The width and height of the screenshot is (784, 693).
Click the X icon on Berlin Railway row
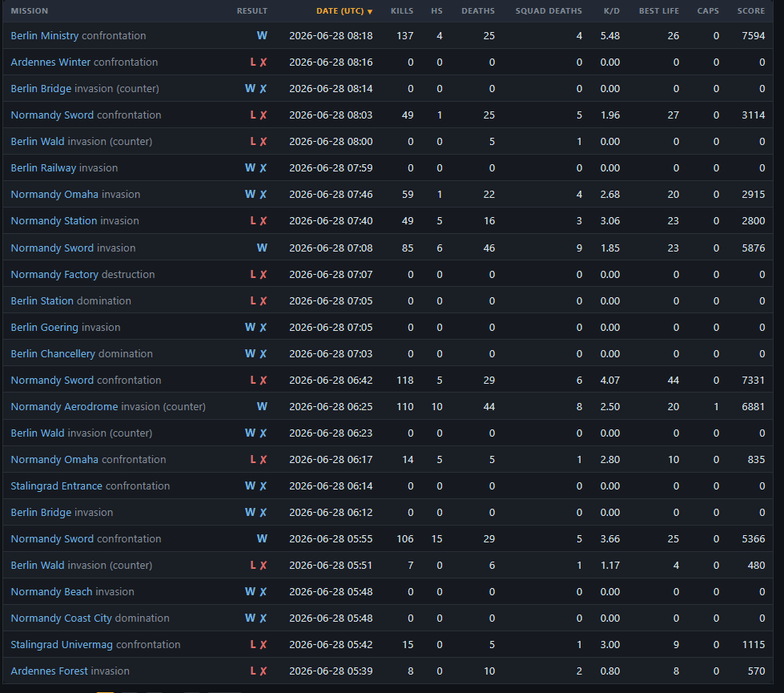[263, 167]
